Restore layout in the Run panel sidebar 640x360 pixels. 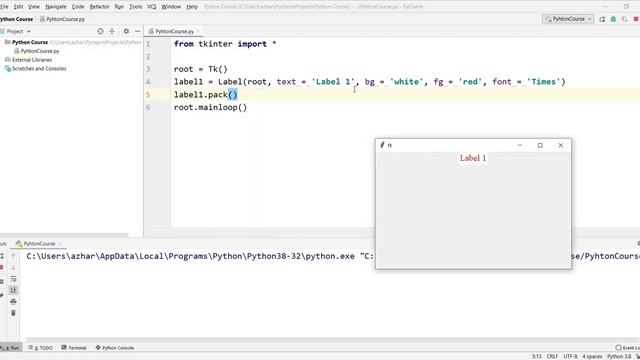point(2,282)
